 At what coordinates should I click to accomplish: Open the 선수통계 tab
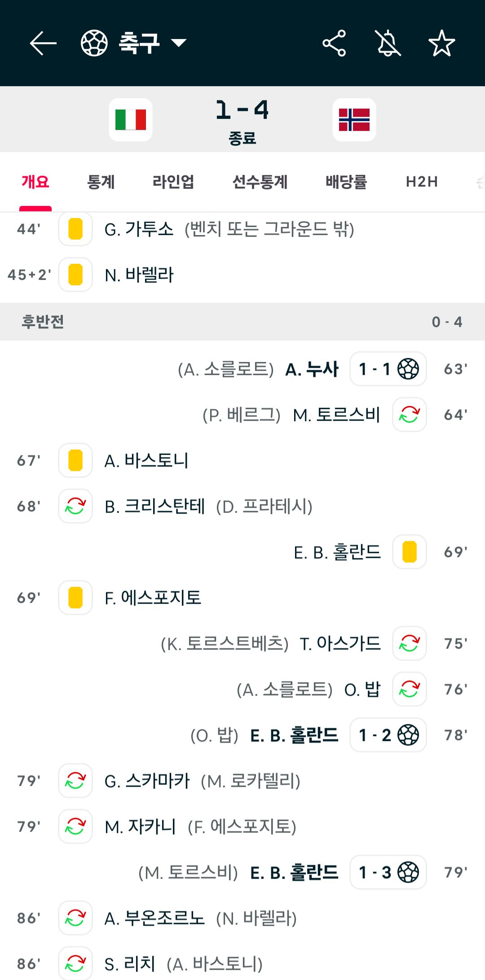(x=260, y=182)
